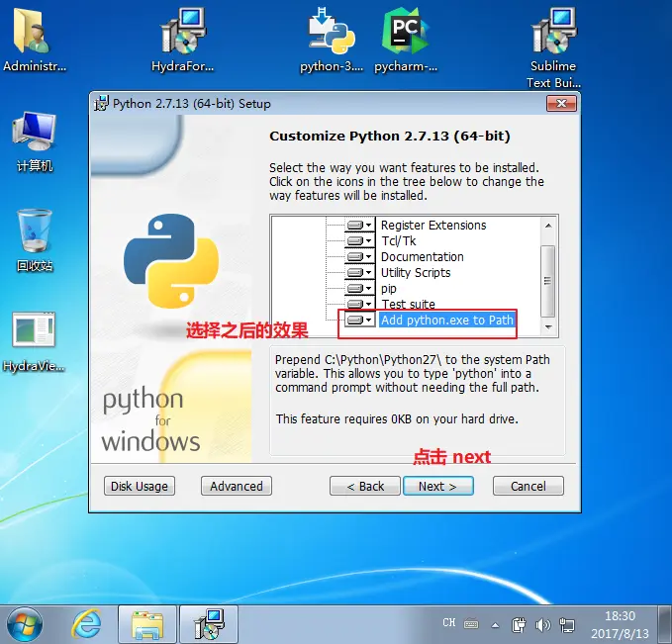Click the keyboard icon in the tray

pos(471,624)
